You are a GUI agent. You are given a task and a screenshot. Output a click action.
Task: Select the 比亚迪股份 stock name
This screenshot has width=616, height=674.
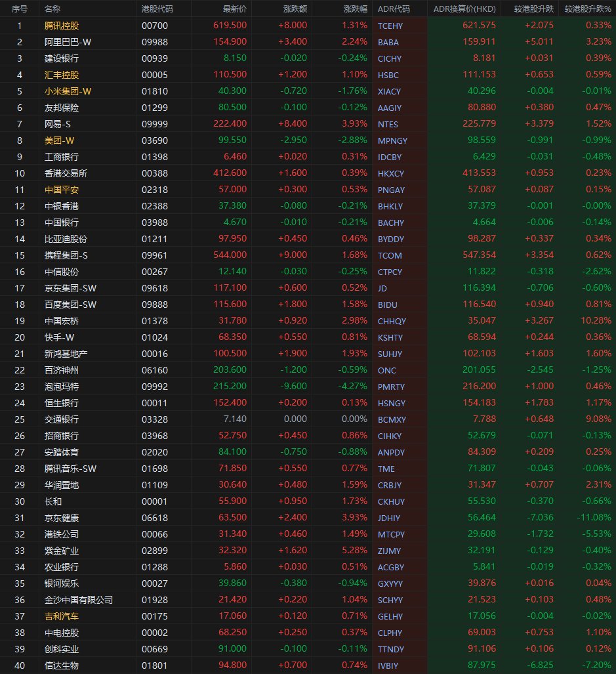(x=66, y=239)
